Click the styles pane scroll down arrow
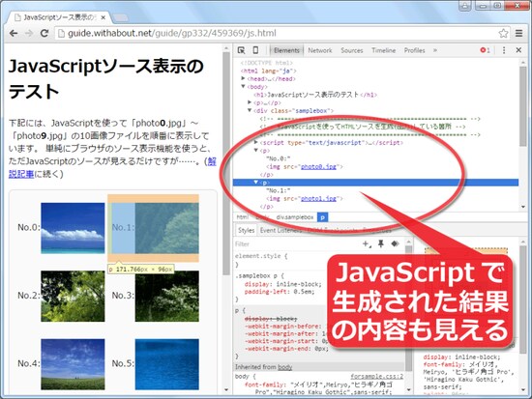Screen dimensions: 532x399 408,390
